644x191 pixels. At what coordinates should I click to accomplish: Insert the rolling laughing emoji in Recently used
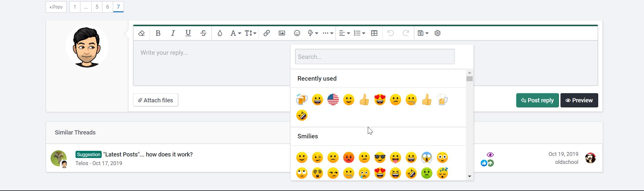(x=302, y=115)
